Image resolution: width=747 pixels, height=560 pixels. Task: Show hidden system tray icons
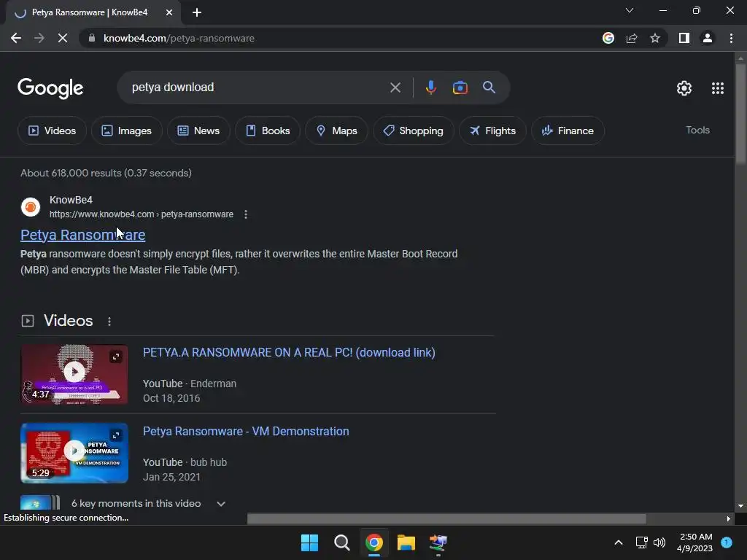click(x=619, y=542)
